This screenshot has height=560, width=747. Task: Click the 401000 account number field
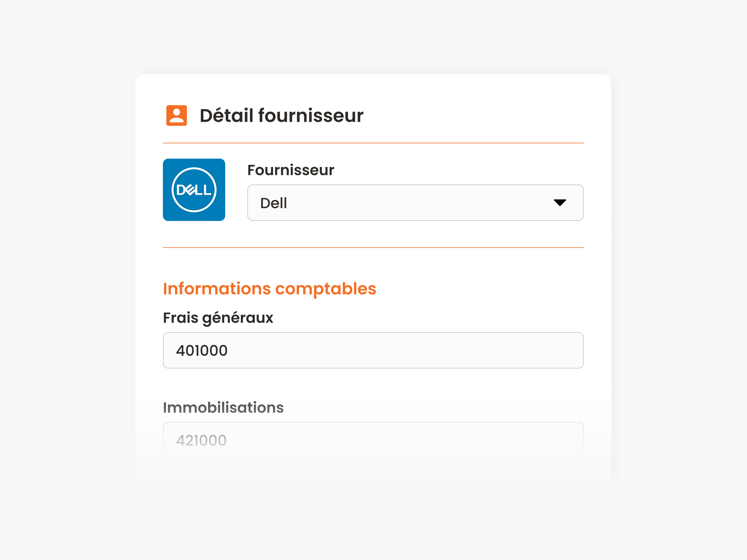click(373, 350)
